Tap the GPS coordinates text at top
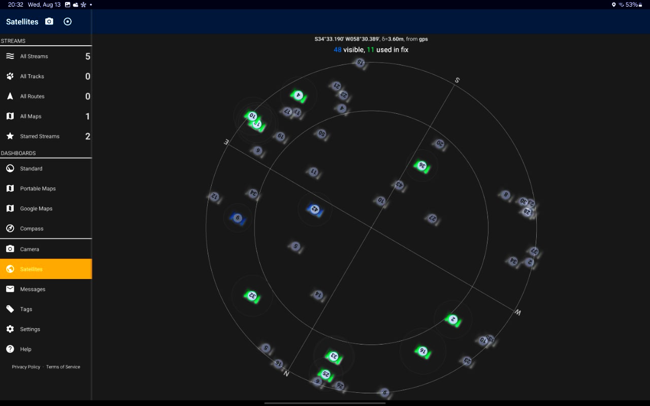The image size is (650, 406). coord(371,39)
